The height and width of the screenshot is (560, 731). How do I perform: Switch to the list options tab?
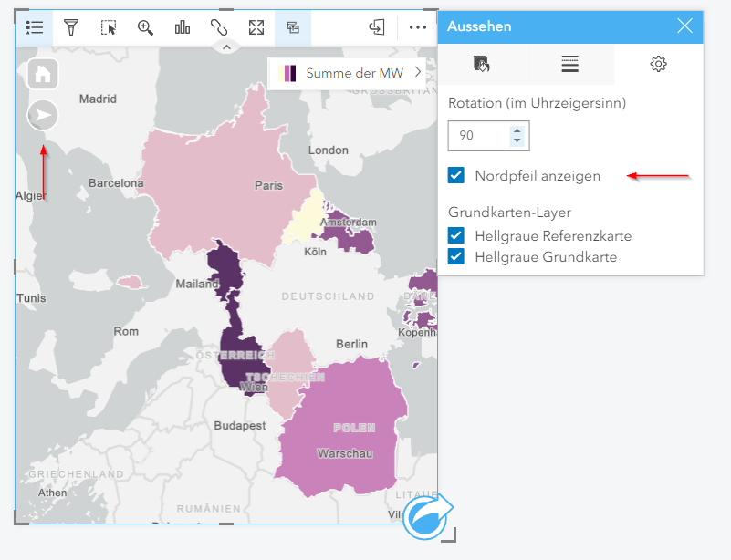569,64
